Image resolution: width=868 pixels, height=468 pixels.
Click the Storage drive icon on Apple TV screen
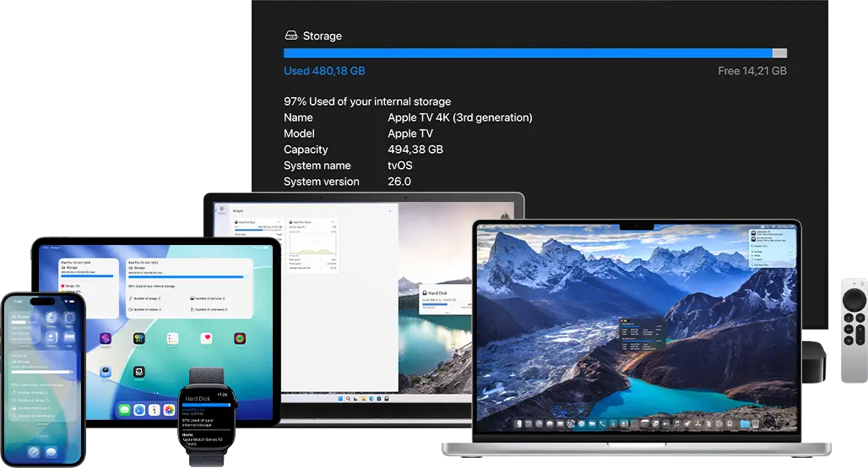point(290,35)
